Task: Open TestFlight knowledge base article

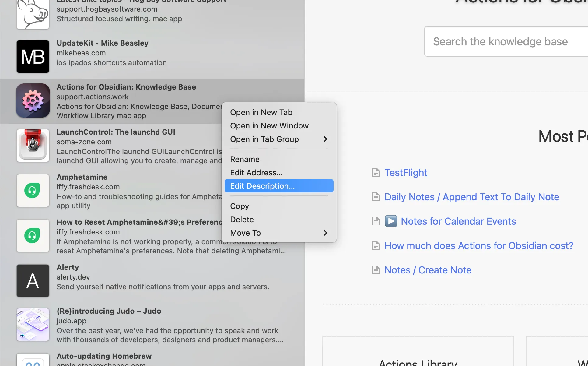Action: click(405, 172)
